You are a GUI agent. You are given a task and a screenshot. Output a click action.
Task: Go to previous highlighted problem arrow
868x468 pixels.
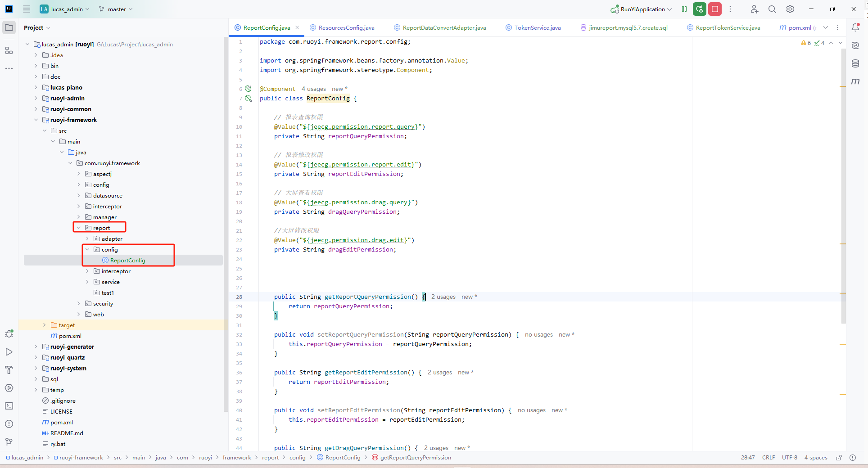click(831, 43)
